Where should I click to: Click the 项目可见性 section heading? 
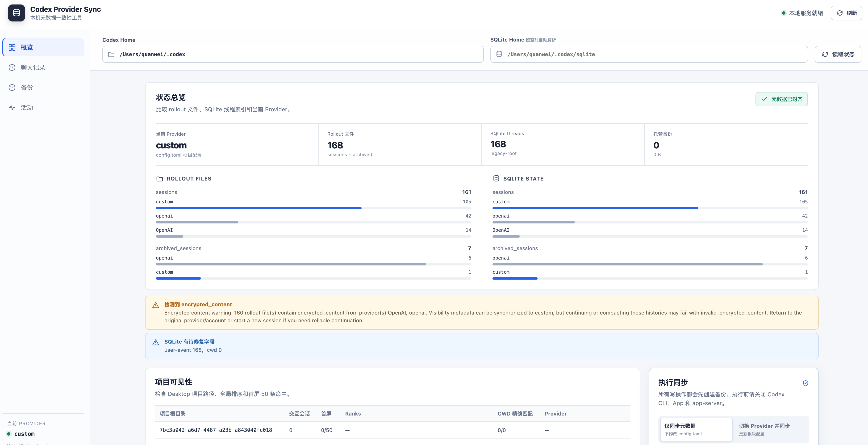(174, 382)
